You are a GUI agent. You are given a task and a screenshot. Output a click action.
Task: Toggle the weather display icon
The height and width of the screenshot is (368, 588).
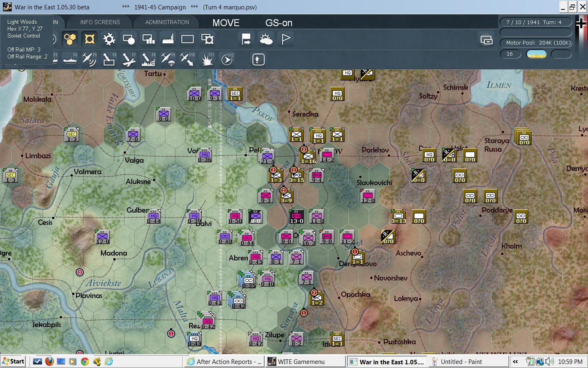click(266, 39)
